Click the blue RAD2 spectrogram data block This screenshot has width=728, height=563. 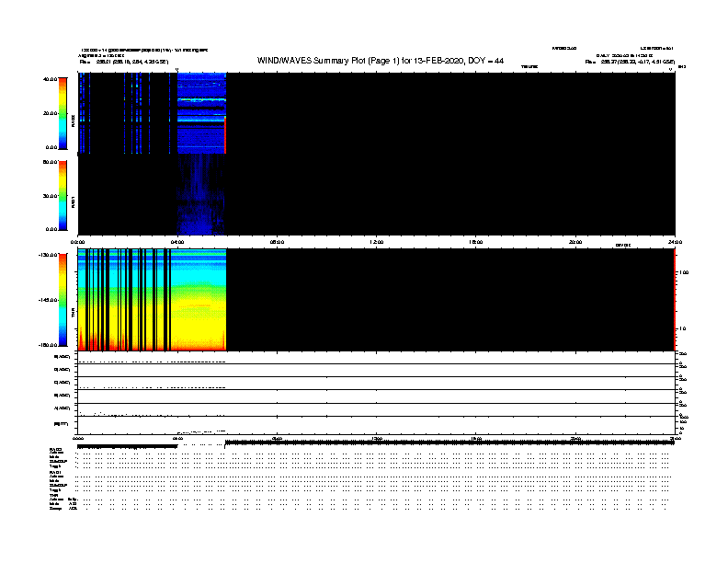(201, 113)
